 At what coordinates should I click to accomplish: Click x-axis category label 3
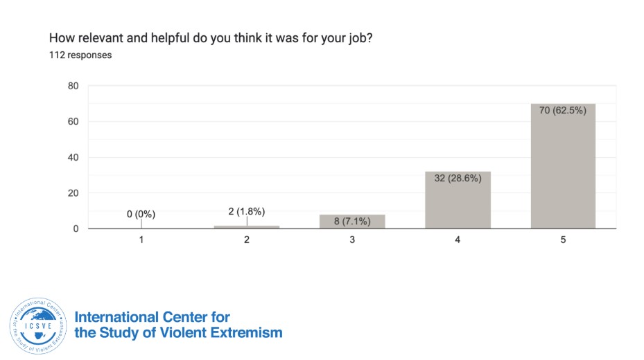(352, 240)
